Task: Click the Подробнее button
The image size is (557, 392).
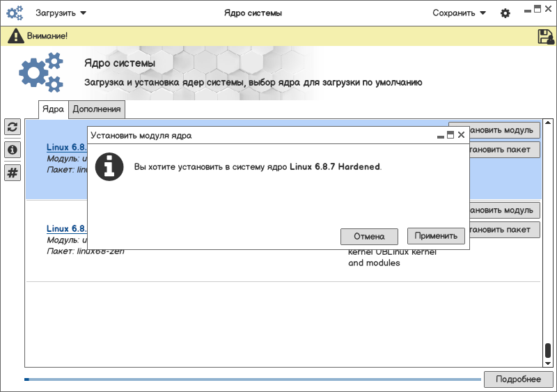Action: click(518, 379)
